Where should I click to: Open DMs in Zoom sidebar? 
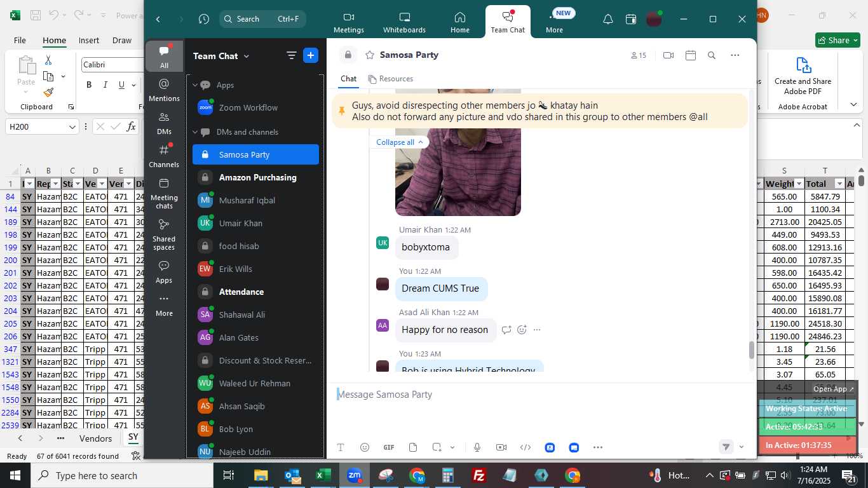(x=164, y=123)
